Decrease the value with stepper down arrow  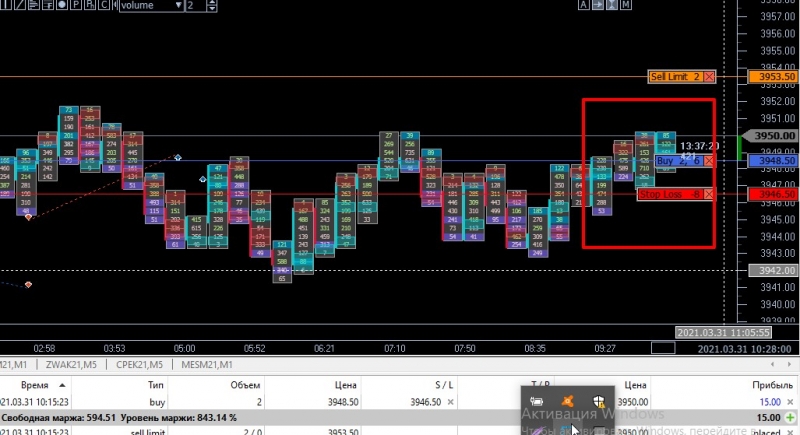pyautogui.click(x=212, y=9)
